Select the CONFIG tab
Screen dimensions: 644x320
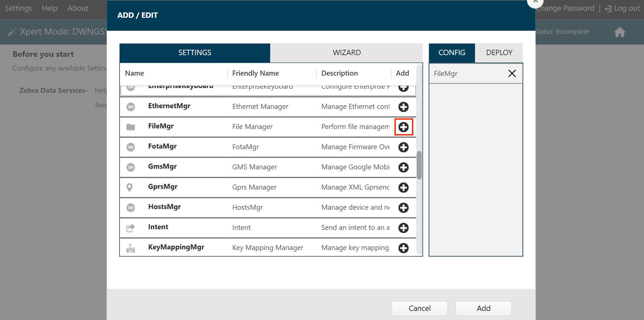[452, 53]
